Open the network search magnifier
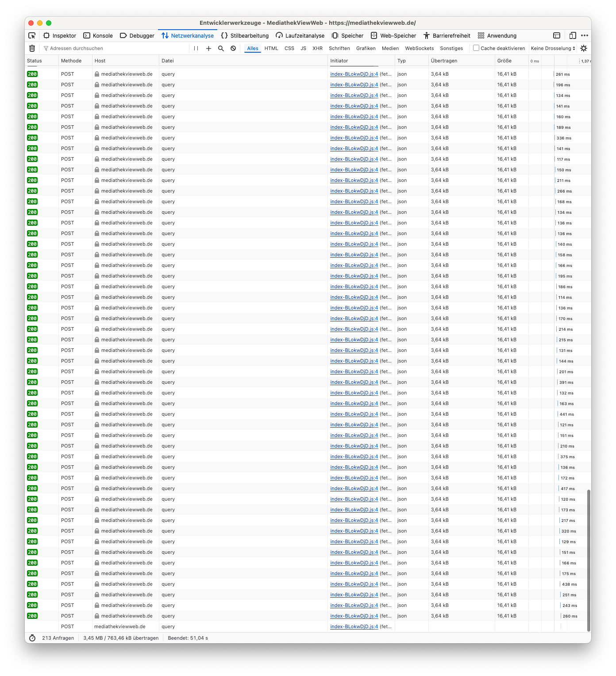 click(221, 48)
